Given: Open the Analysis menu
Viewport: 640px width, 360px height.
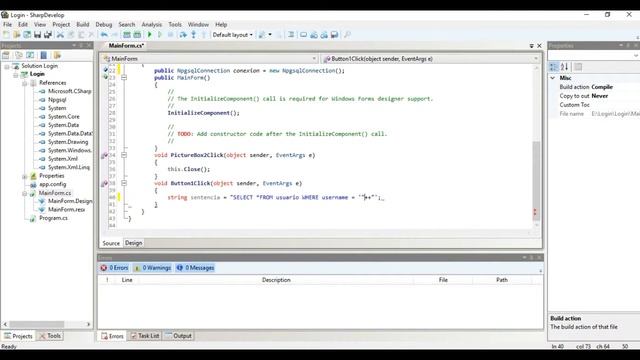Looking at the screenshot, I should tap(151, 24).
